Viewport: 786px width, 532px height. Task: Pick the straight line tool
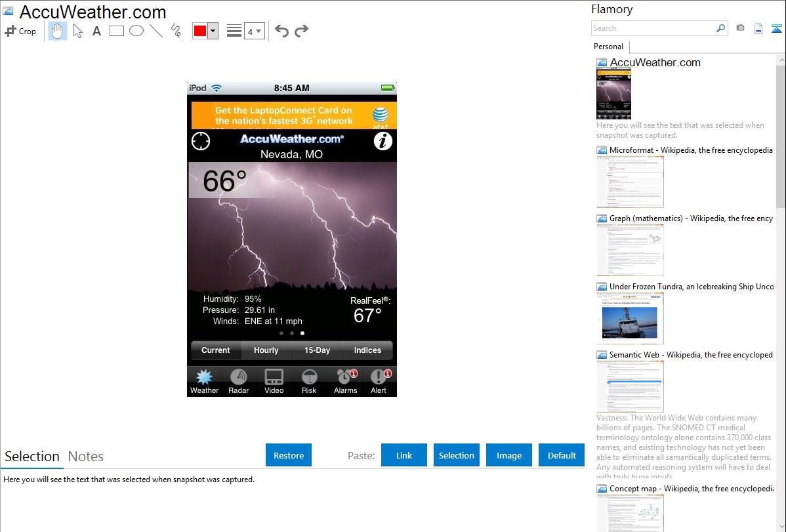[156, 31]
